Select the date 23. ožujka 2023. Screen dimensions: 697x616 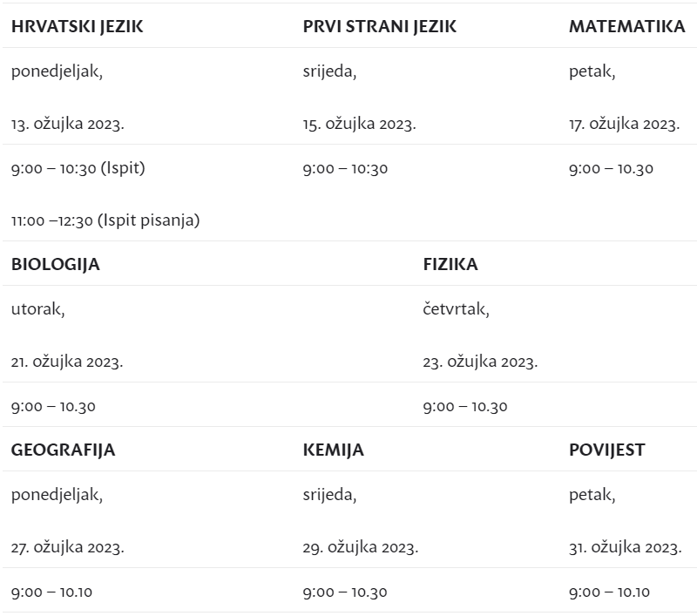click(x=481, y=362)
